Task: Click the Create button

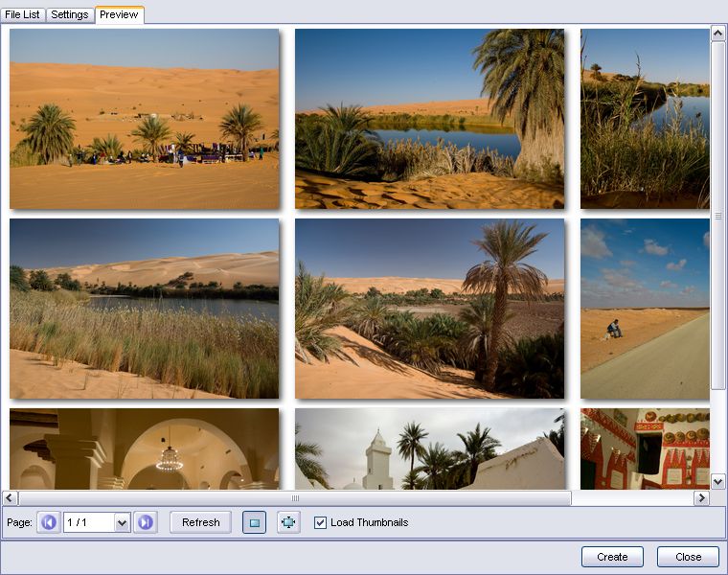Action: coord(612,557)
